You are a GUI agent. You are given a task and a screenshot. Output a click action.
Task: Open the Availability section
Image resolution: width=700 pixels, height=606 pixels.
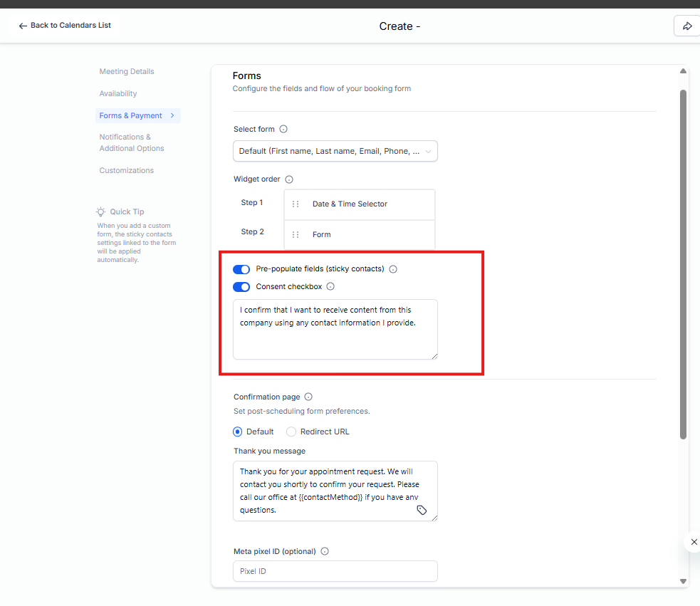(118, 93)
